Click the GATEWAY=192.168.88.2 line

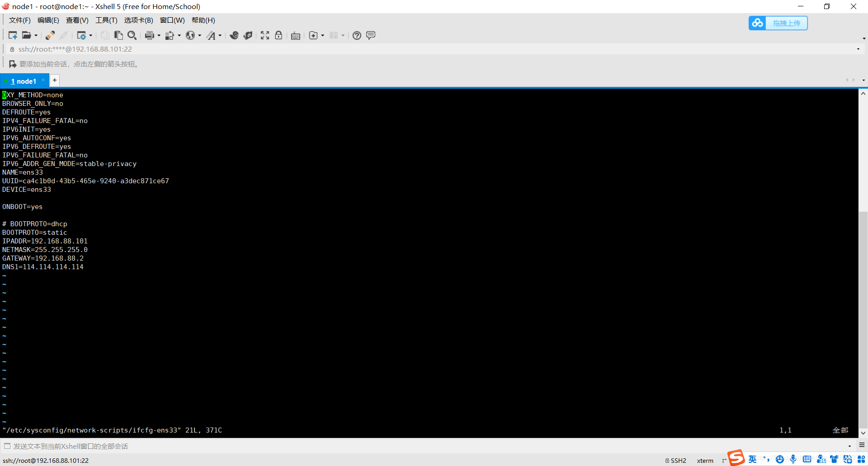tap(43, 258)
